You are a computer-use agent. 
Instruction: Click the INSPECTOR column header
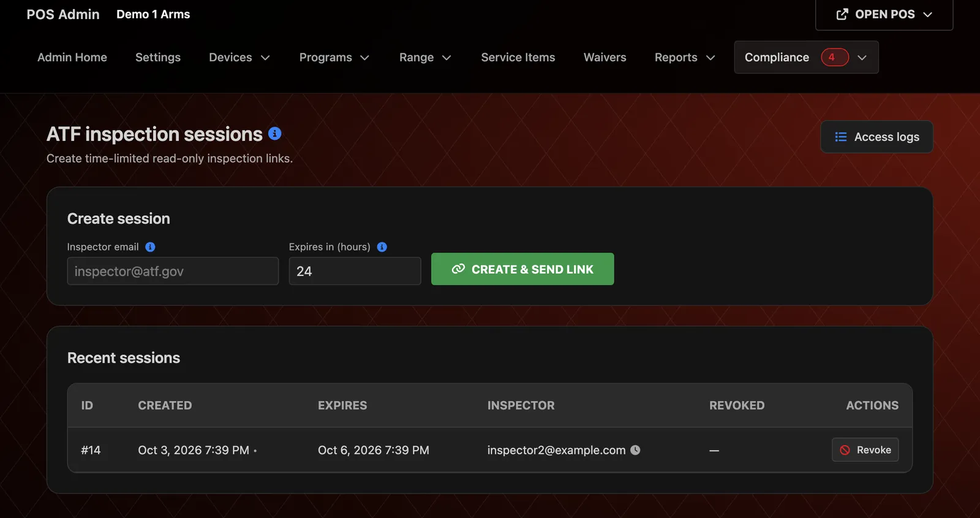pyautogui.click(x=521, y=405)
